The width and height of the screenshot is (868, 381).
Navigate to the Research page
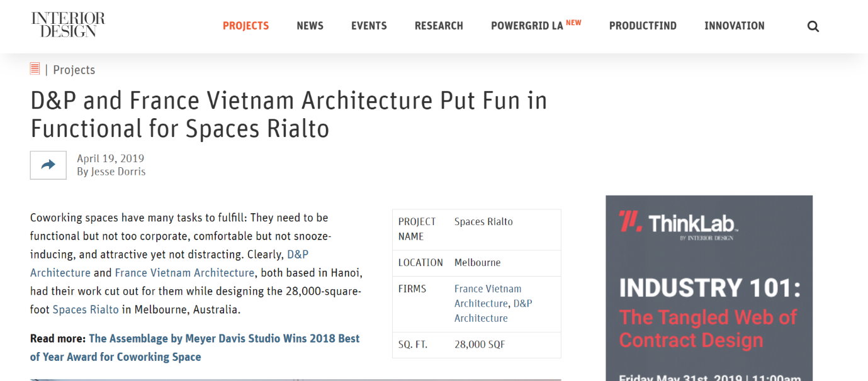coord(439,26)
